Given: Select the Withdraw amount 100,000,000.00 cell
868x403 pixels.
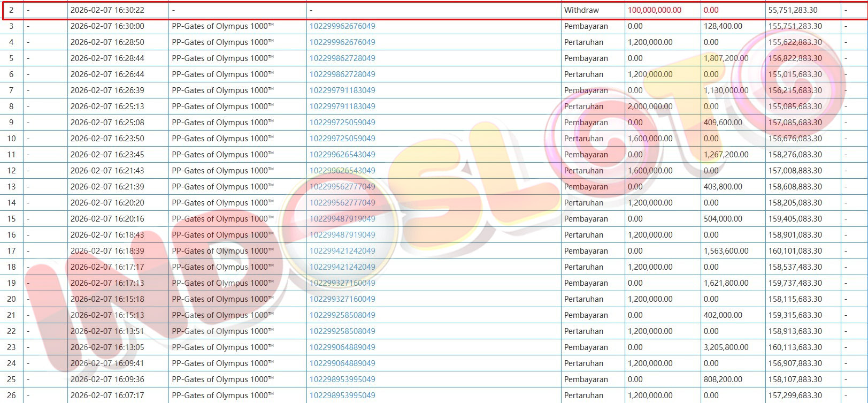Looking at the screenshot, I should (x=654, y=10).
